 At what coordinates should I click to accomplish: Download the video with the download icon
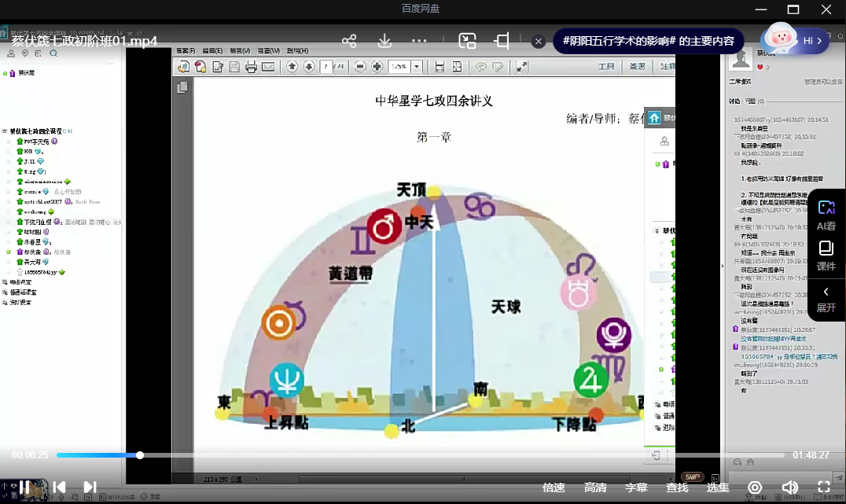[384, 41]
